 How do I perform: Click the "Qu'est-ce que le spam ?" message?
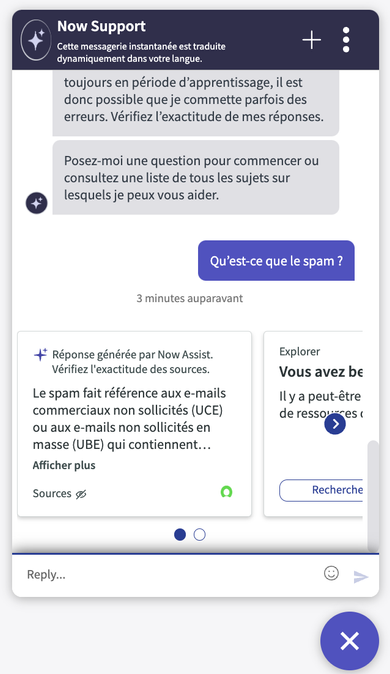pyautogui.click(x=276, y=260)
